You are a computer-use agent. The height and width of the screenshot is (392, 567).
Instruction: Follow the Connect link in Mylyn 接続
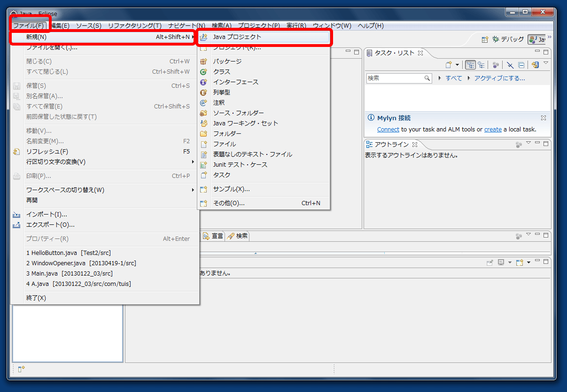[x=388, y=130]
